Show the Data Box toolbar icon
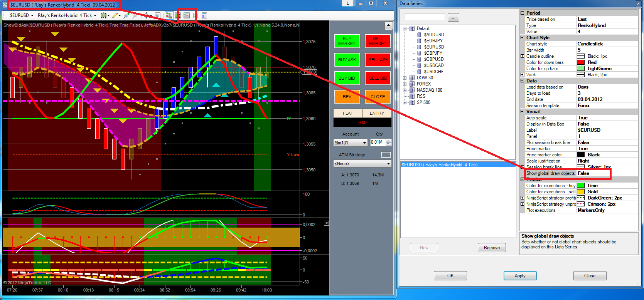Image resolution: width=644 pixels, height=300 pixels. 157,15
